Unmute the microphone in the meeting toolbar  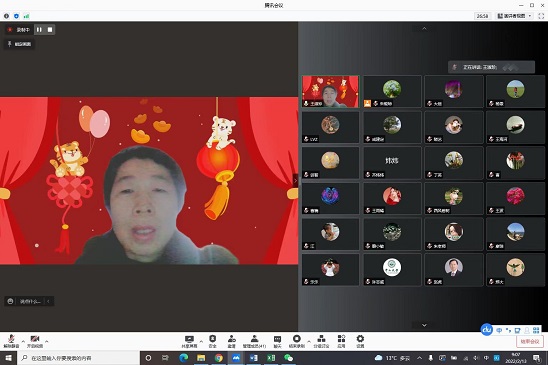pos(11,341)
